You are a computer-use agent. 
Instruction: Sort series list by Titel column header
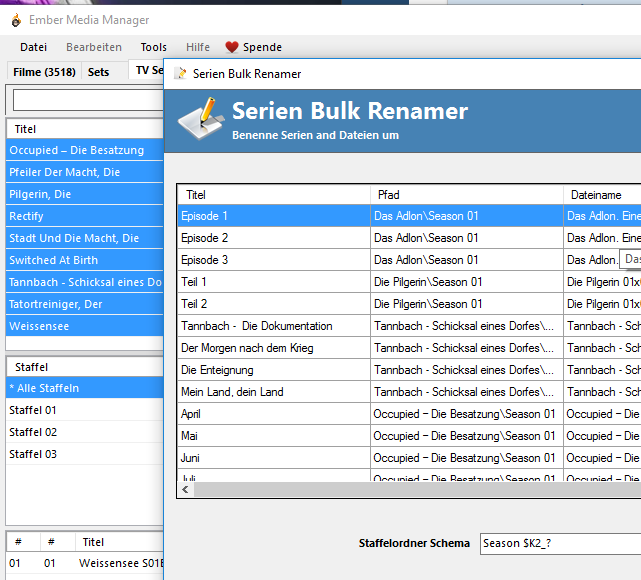[x=85, y=129]
